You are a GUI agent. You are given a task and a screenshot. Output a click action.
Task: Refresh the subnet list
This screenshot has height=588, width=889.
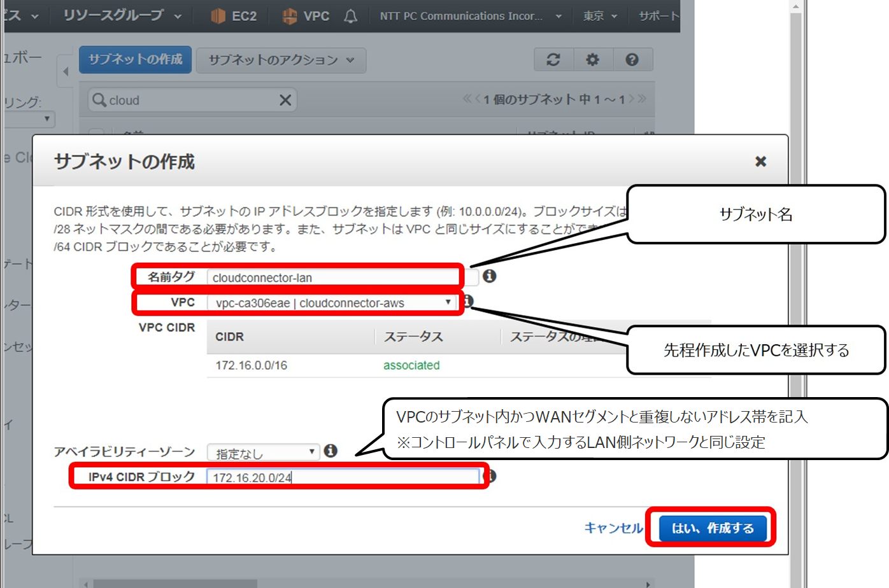553,59
